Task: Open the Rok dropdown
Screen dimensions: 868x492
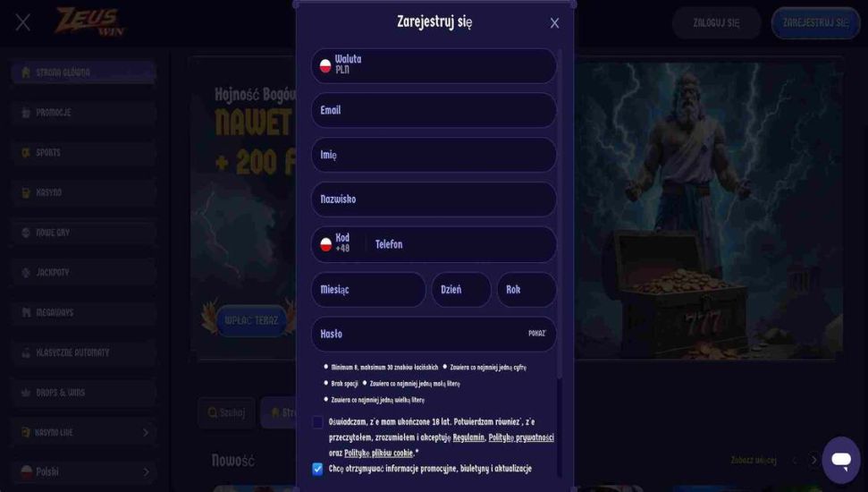Action: (527, 290)
